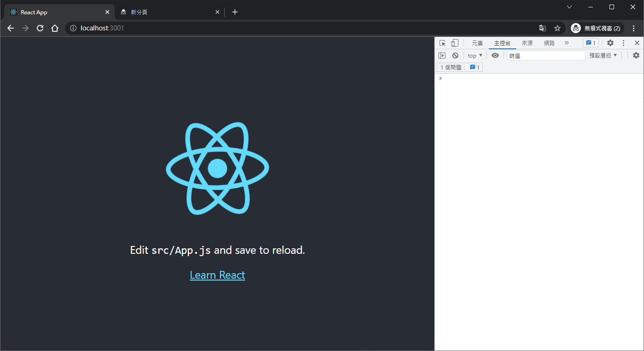Screen dimensions: 644x351
Task: Open the Learn React link
Action: (217, 275)
